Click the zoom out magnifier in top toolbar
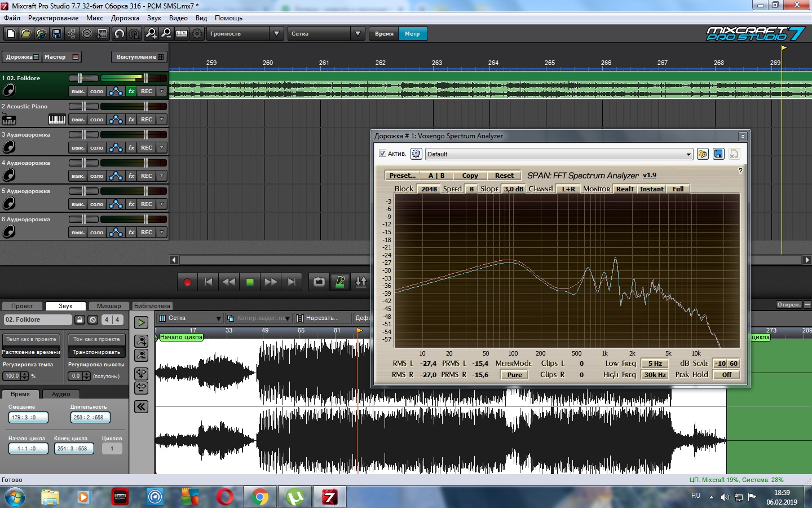Image resolution: width=812 pixels, height=508 pixels. coord(166,34)
